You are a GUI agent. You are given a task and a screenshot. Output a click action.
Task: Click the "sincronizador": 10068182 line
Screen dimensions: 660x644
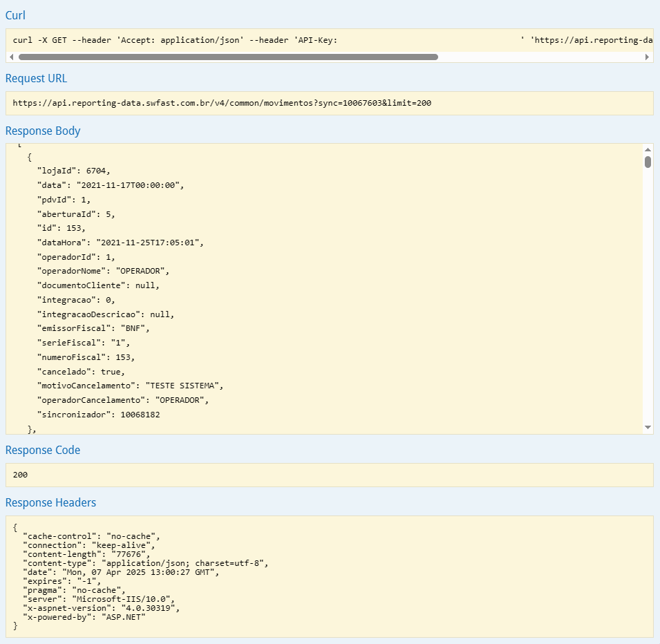99,415
